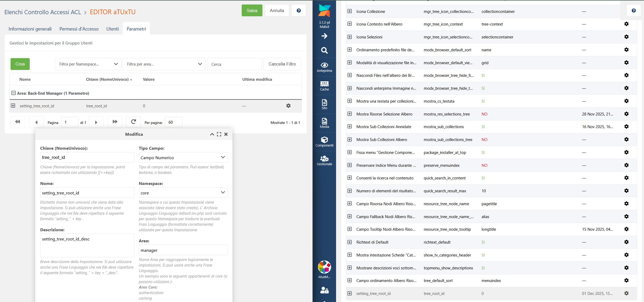The image size is (644, 302).
Task: Click the Cache icon in sidebar
Action: tap(324, 86)
